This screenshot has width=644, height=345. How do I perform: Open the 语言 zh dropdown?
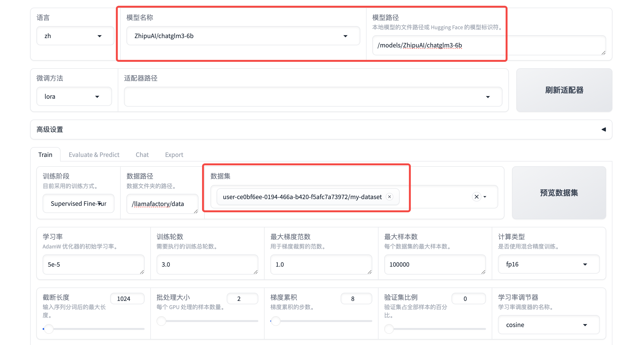(x=75, y=36)
